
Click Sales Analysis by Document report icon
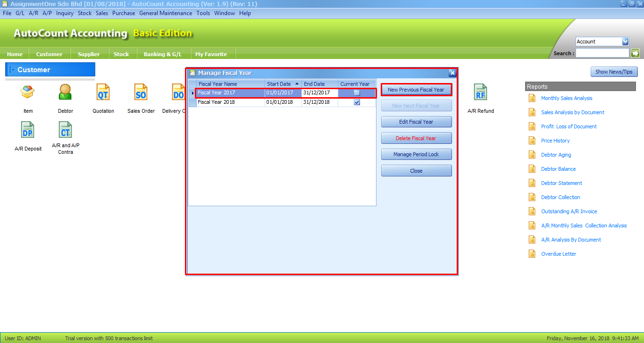click(x=532, y=112)
